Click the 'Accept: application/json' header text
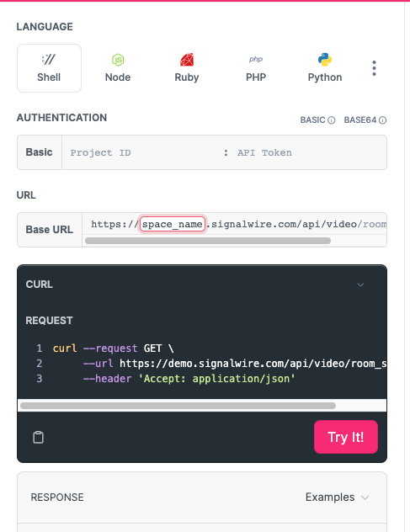Viewport: 410px width, 532px height. tap(216, 379)
